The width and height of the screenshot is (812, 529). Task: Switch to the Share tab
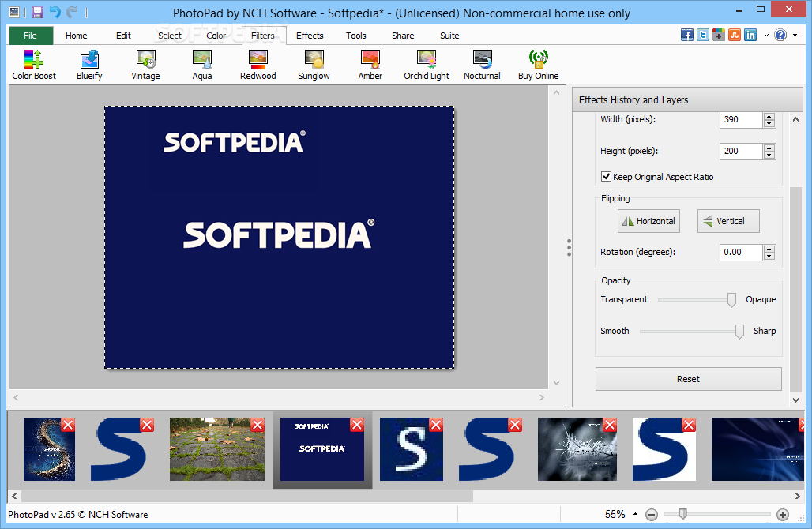click(403, 36)
